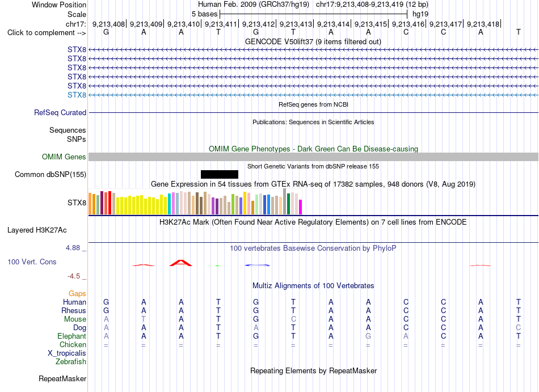Click the Sequences track label
The image size is (539, 392).
click(68, 130)
